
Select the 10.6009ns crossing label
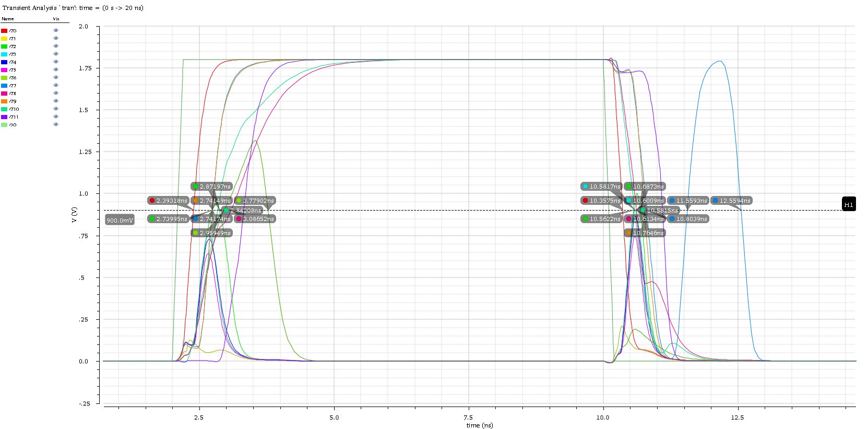[645, 201]
